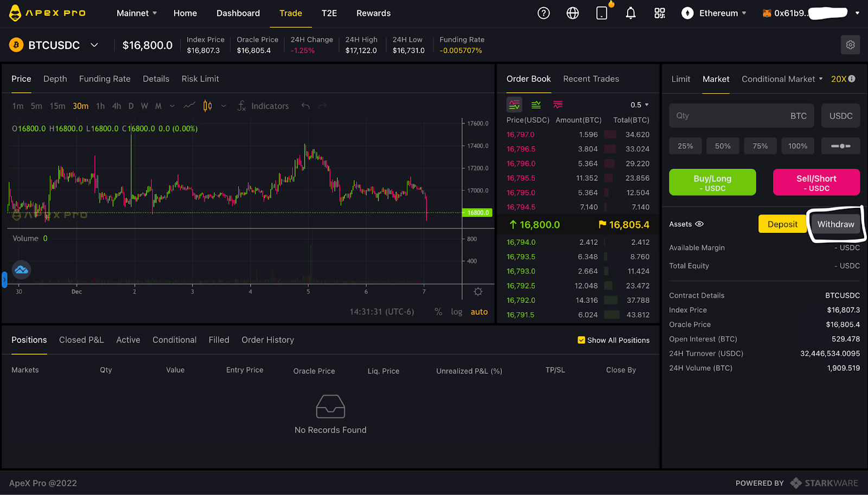868x495 pixels.
Task: Open the mobile app download icon
Action: click(x=602, y=13)
